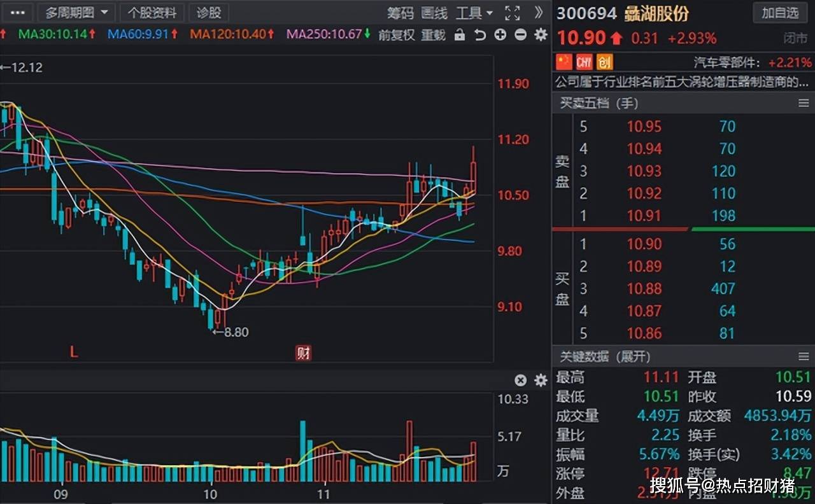The image size is (815, 504).
Task: Click the 11 month axis label
Action: 324,493
